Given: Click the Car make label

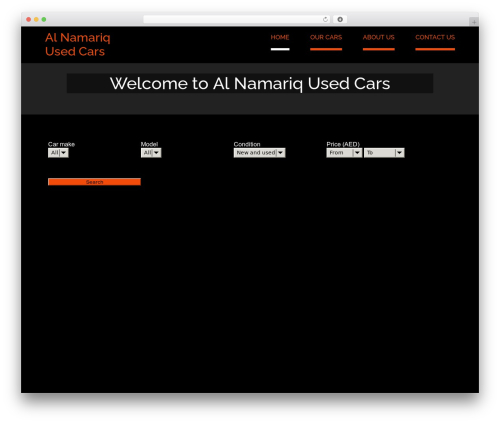Looking at the screenshot, I should pyautogui.click(x=61, y=144).
